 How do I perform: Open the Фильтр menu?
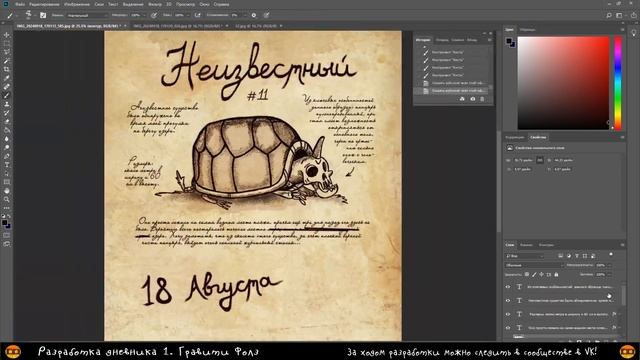tap(155, 4)
